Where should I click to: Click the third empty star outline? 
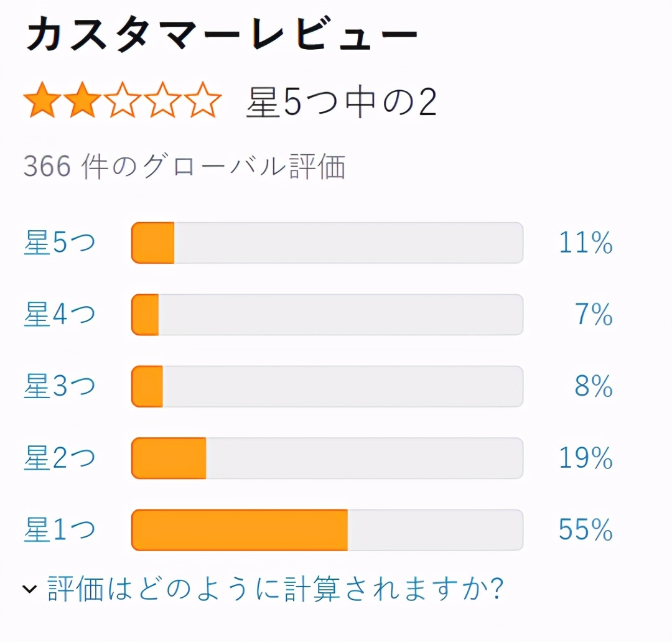pyautogui.click(x=122, y=100)
